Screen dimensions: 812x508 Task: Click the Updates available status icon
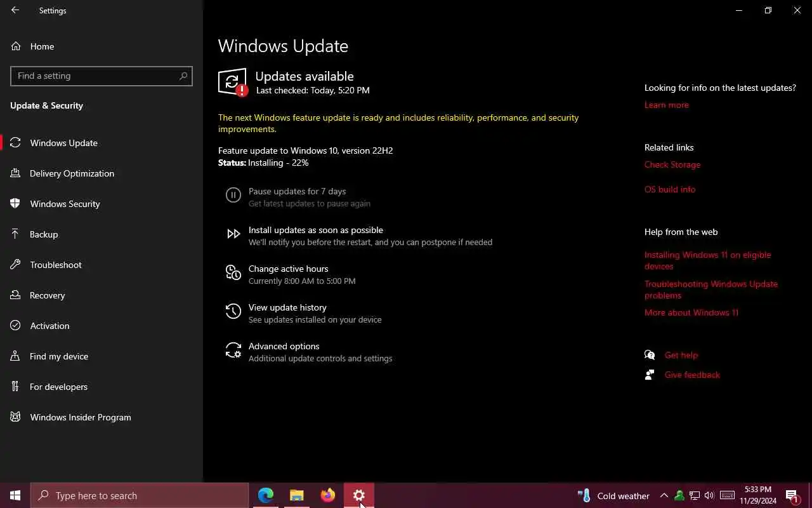click(233, 82)
